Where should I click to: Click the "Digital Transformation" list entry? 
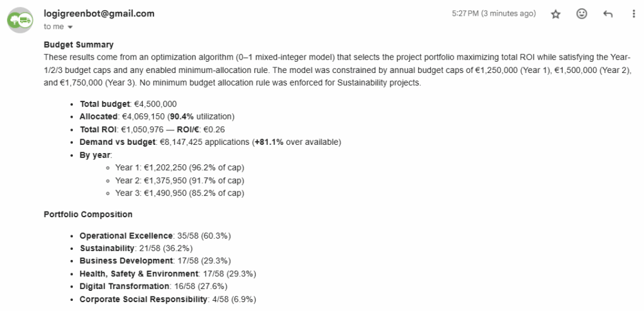click(x=125, y=286)
